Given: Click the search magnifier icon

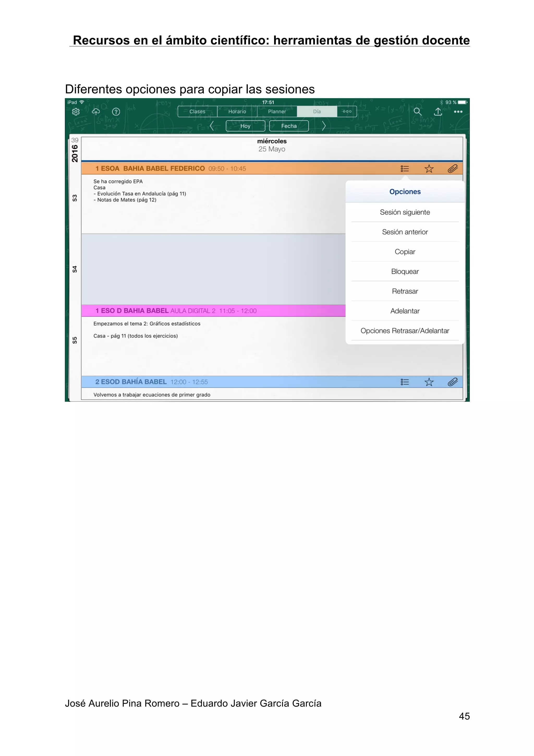Looking at the screenshot, I should point(417,112).
